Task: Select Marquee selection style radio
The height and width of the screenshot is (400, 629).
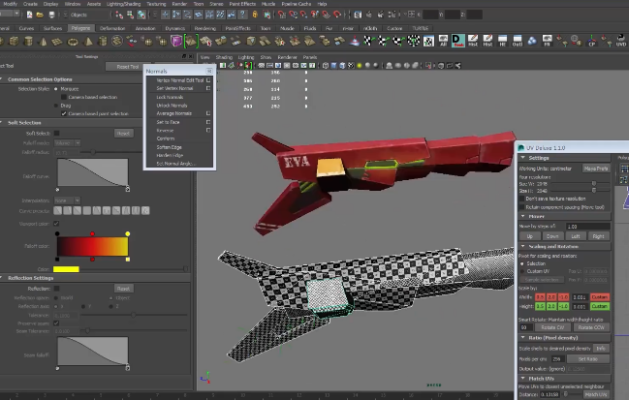Action: click(x=56, y=89)
